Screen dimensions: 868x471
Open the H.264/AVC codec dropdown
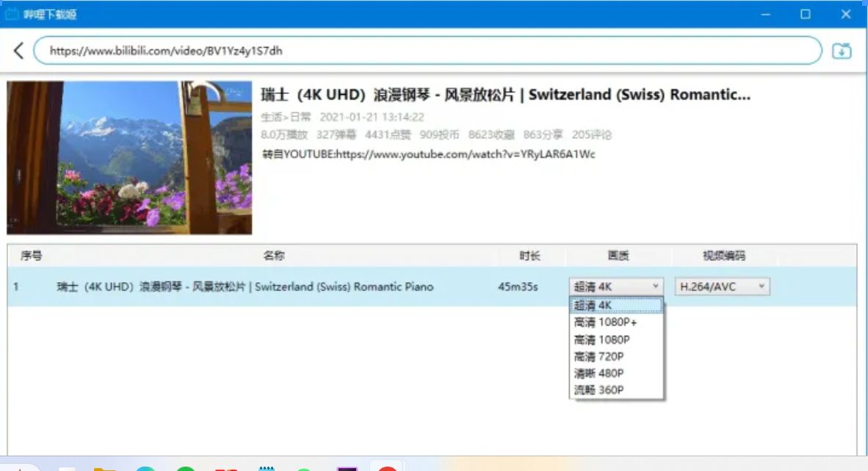tap(722, 287)
